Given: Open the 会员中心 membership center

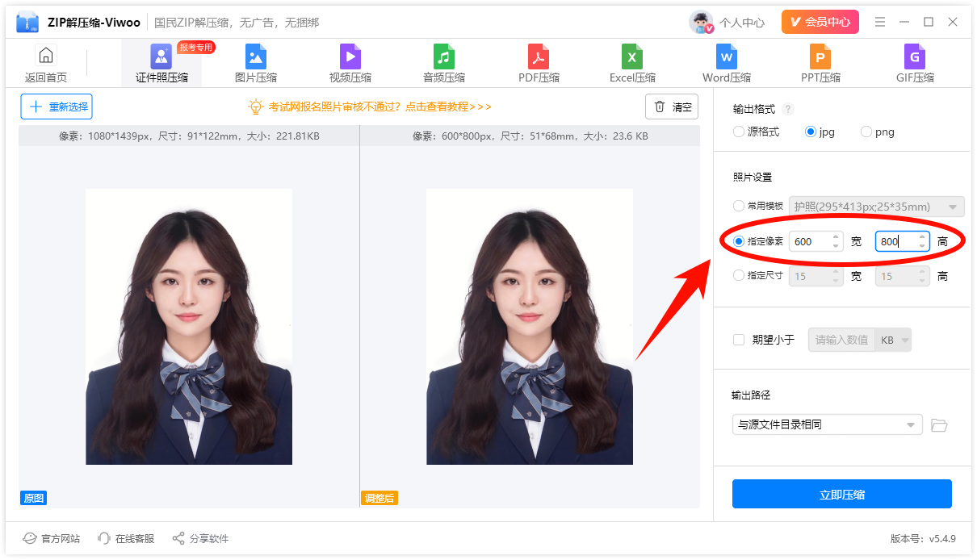Looking at the screenshot, I should click(x=820, y=22).
